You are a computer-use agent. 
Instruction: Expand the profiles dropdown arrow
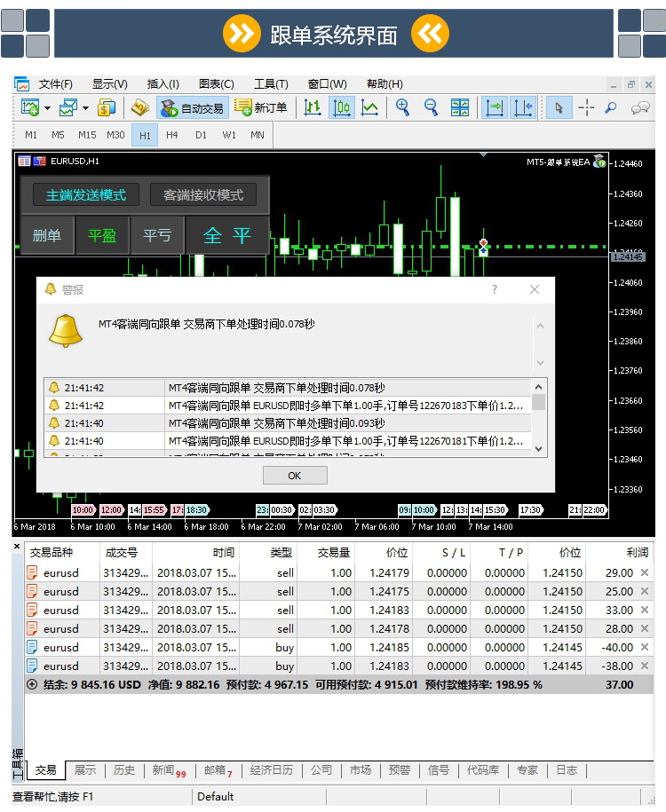tap(85, 108)
